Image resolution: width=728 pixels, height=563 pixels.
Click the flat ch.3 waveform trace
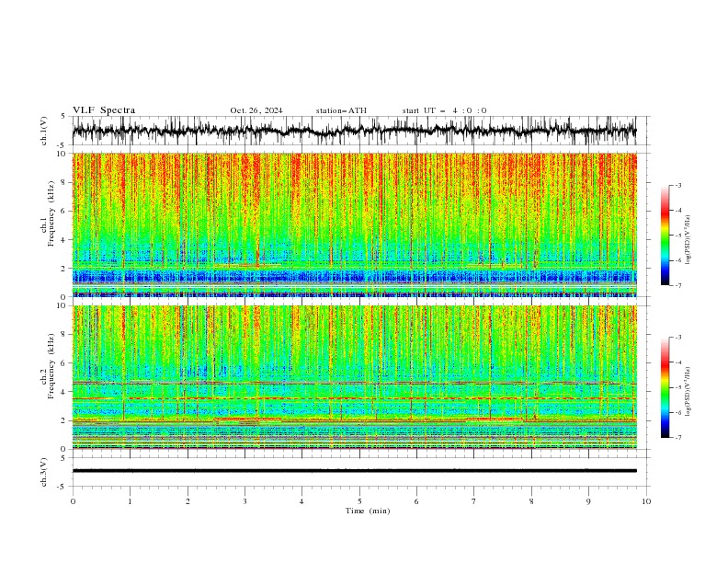point(355,471)
